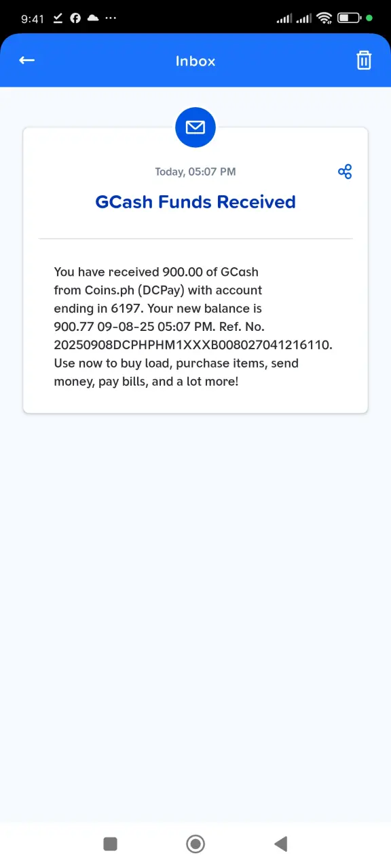Tap the 9:41 clock in status bar
Viewport: 391px width, 868px height.
pyautogui.click(x=33, y=18)
